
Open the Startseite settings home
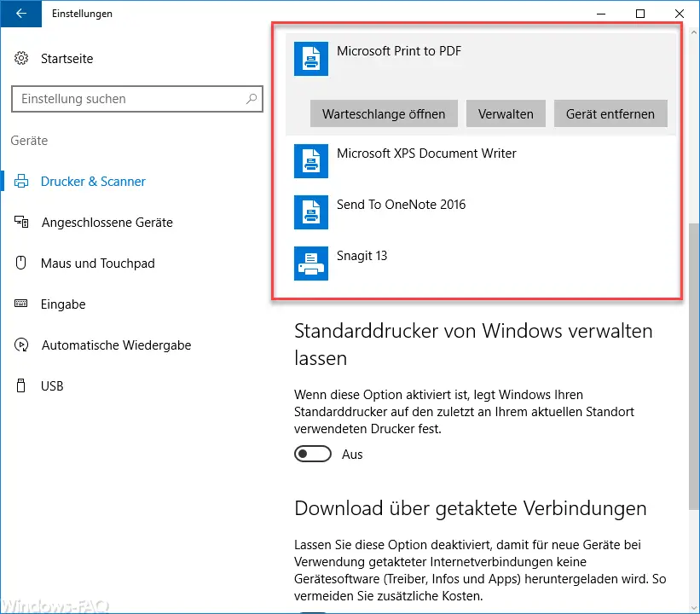(x=67, y=59)
